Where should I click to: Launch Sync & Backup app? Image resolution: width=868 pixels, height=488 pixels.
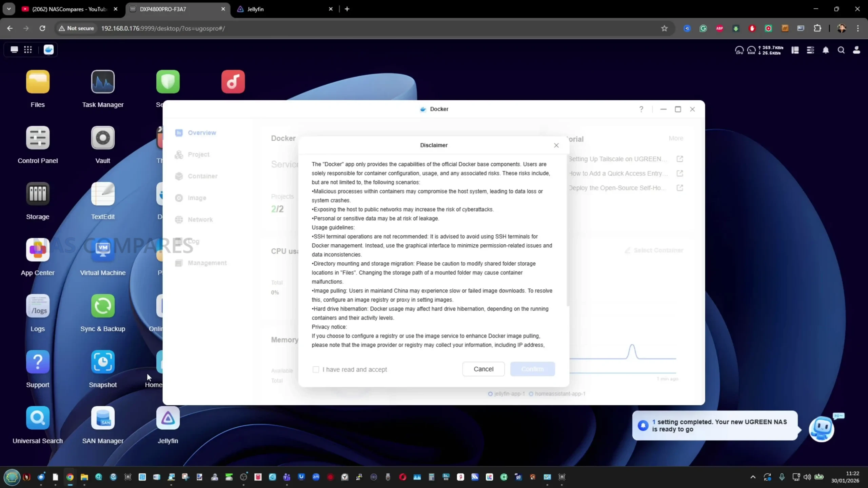(103, 306)
